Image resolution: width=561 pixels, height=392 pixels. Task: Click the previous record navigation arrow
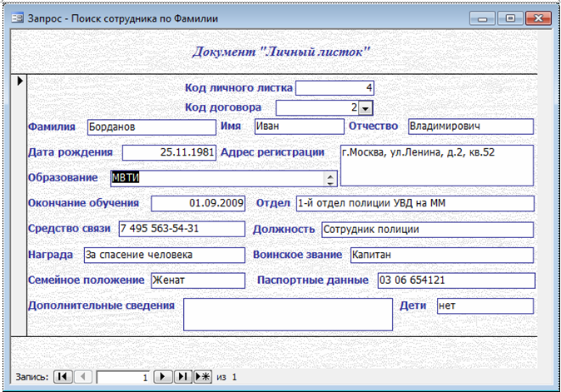(x=83, y=377)
